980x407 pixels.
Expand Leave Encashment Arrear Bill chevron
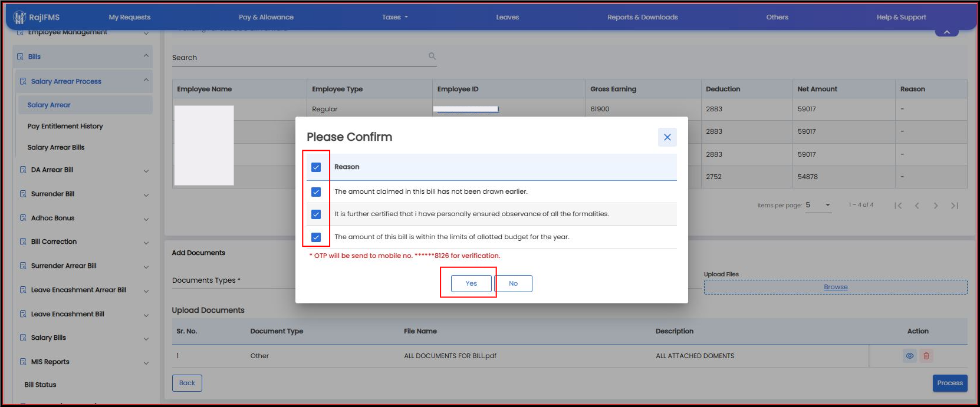(x=146, y=291)
